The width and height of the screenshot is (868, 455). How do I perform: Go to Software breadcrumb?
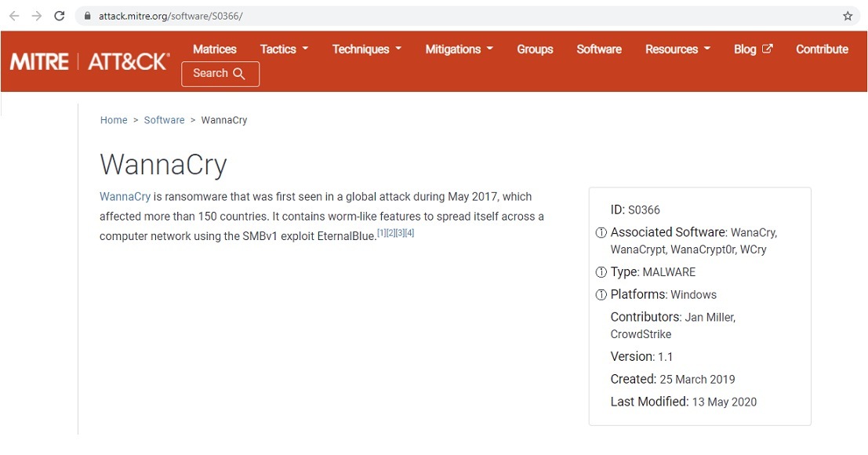coord(165,120)
